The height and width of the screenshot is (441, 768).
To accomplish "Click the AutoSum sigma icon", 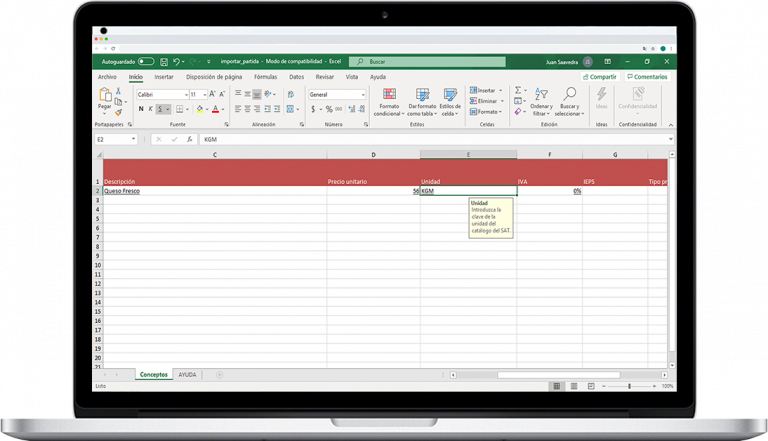I will pyautogui.click(x=518, y=90).
